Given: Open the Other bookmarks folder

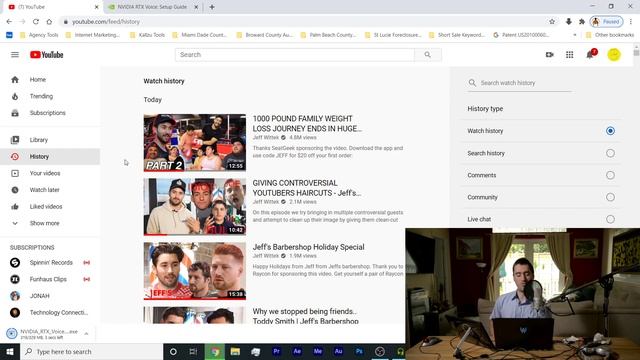Looking at the screenshot, I should [x=610, y=35].
